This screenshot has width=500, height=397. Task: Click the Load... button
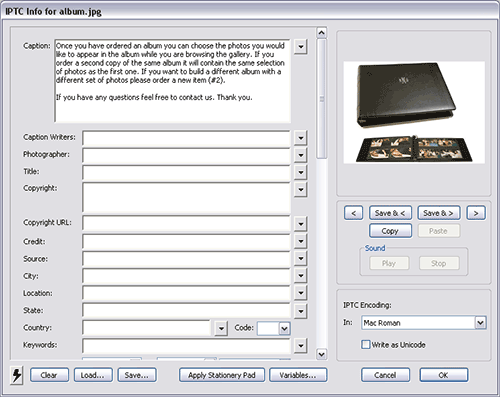pyautogui.click(x=93, y=375)
